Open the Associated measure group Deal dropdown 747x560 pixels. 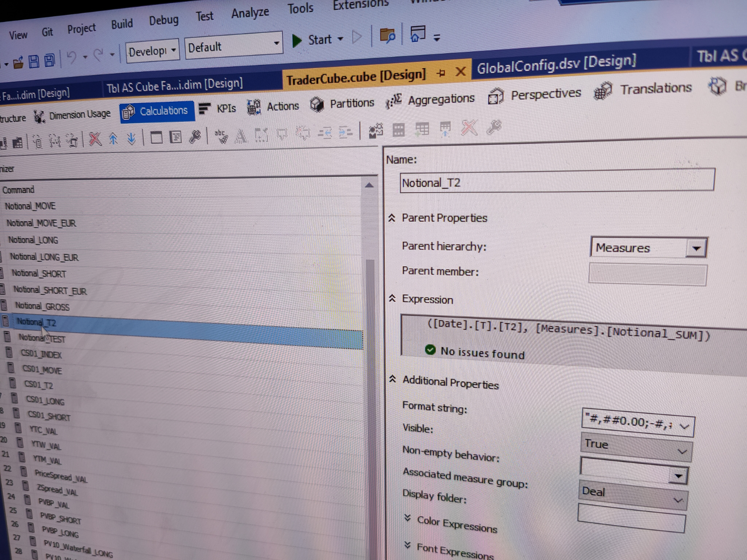pos(678,501)
